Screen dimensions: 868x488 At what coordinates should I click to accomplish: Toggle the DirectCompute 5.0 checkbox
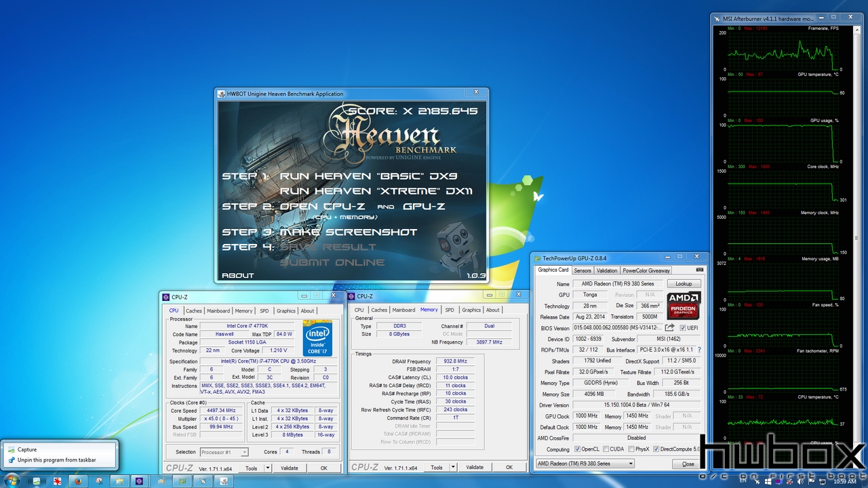[656, 449]
